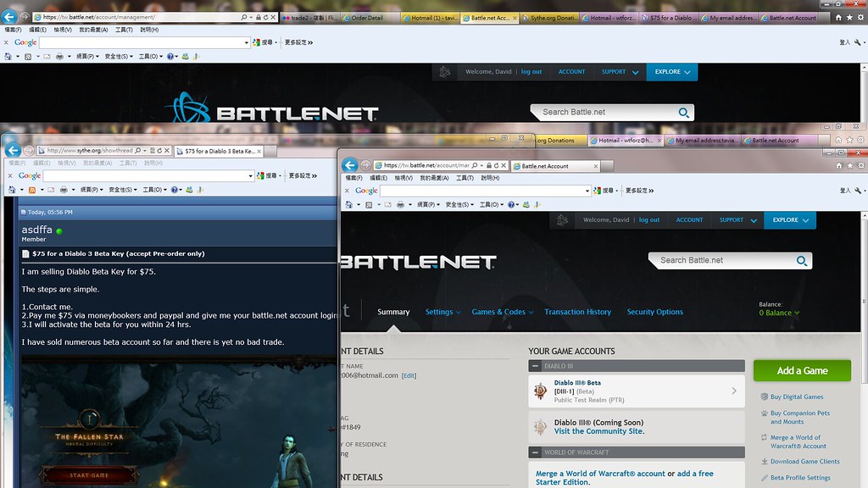Click the feeds icon in front window command bar
Viewport: 868px width, 488px height.
(x=369, y=205)
